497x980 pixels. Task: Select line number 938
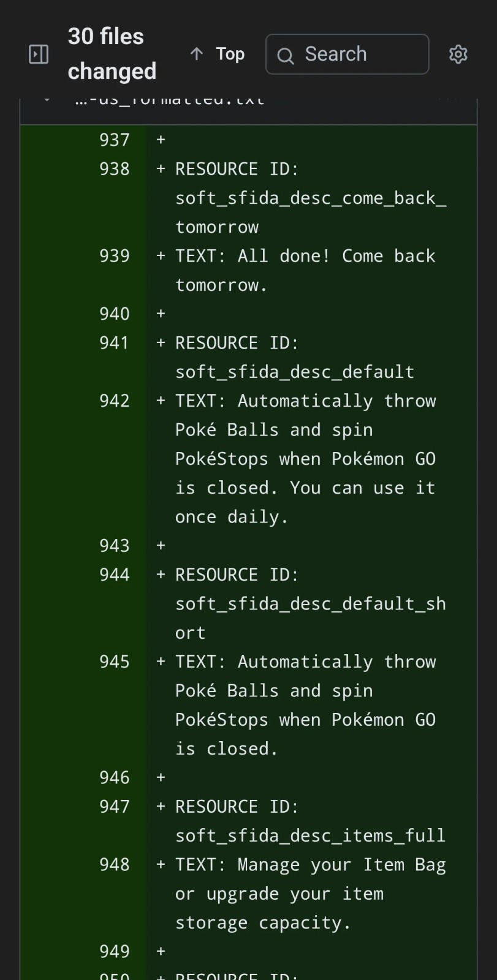(115, 169)
